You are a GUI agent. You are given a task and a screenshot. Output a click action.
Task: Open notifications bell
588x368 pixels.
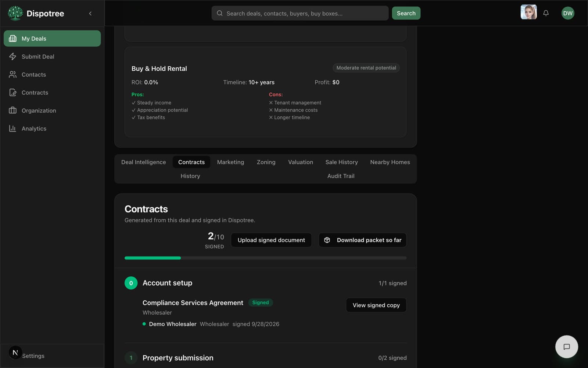[546, 13]
